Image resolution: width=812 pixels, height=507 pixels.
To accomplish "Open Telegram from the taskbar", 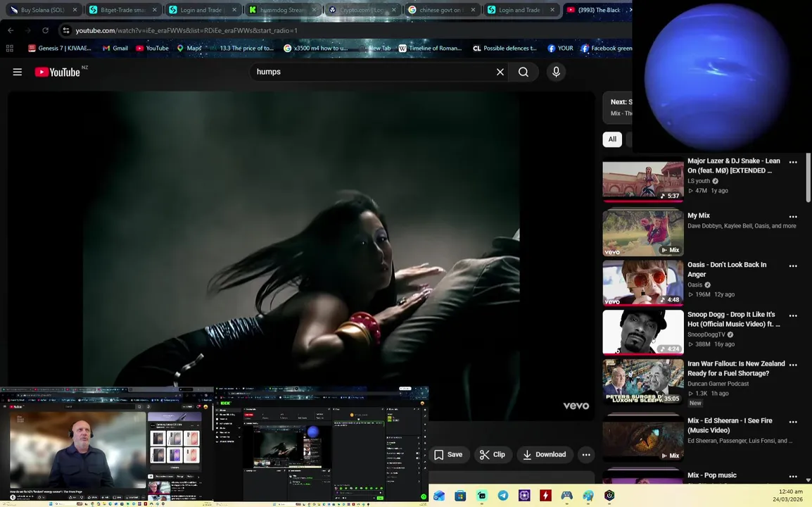I will [503, 496].
